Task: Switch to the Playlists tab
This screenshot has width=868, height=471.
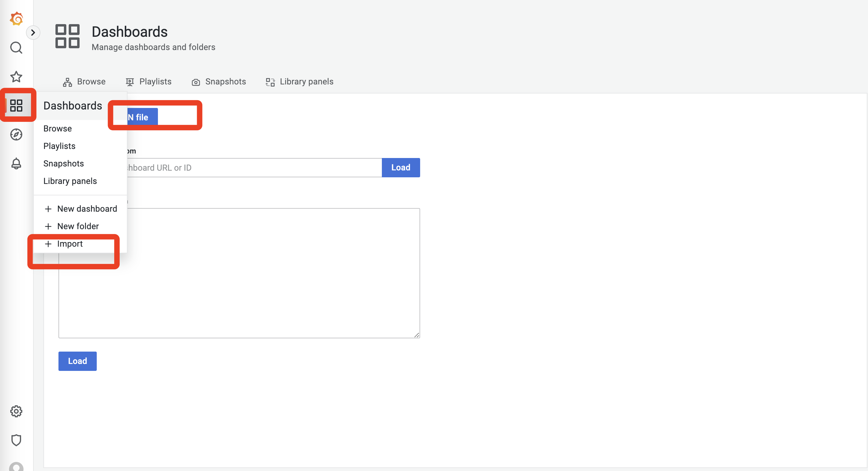Action: click(149, 82)
